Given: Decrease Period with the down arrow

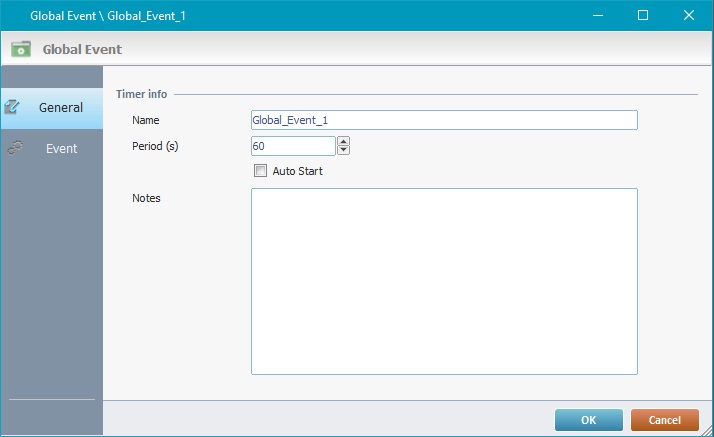Looking at the screenshot, I should pyautogui.click(x=344, y=151).
